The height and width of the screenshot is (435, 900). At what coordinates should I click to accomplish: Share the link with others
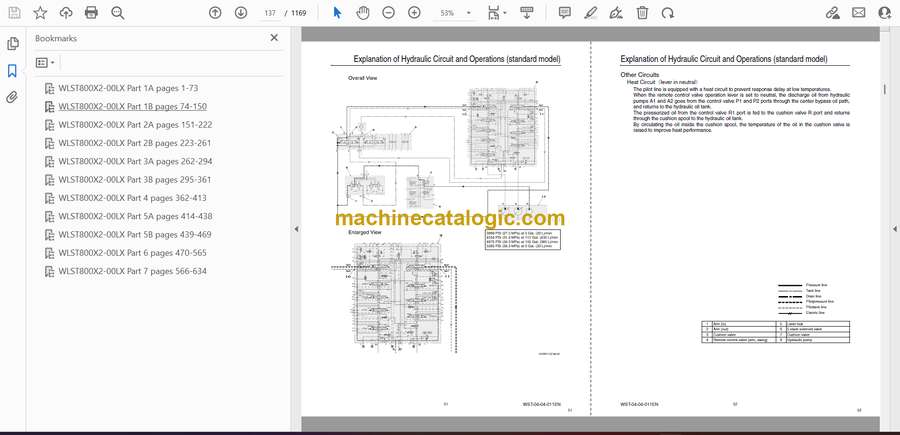pos(832,13)
